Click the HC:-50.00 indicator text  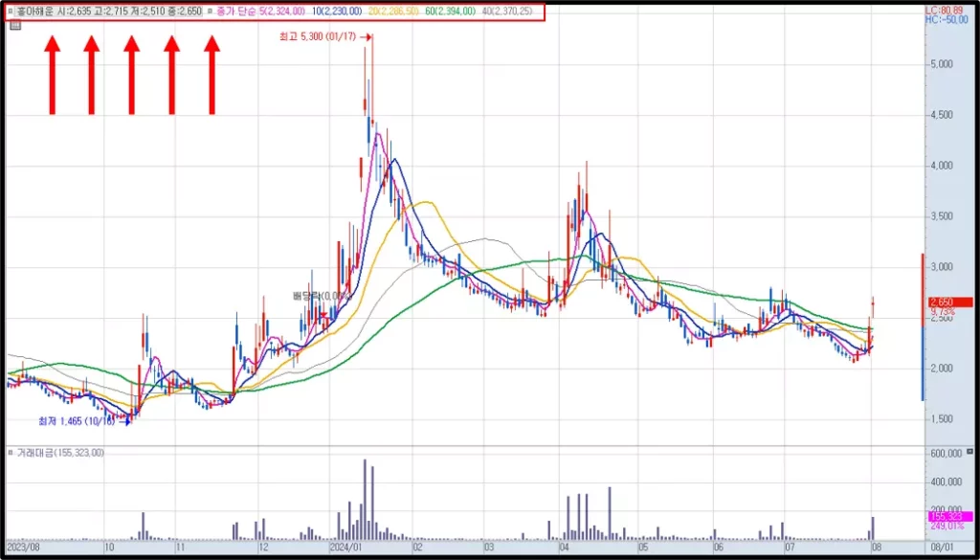pos(945,20)
